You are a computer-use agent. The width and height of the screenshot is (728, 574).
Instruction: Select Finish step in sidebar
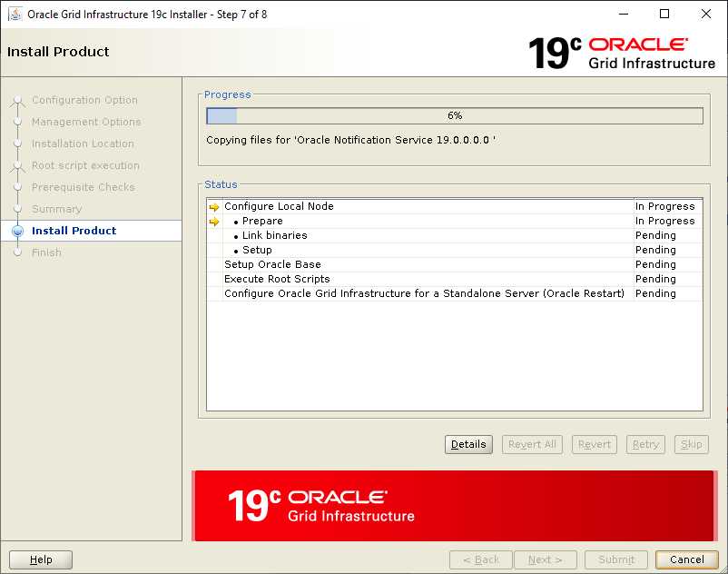(x=46, y=252)
